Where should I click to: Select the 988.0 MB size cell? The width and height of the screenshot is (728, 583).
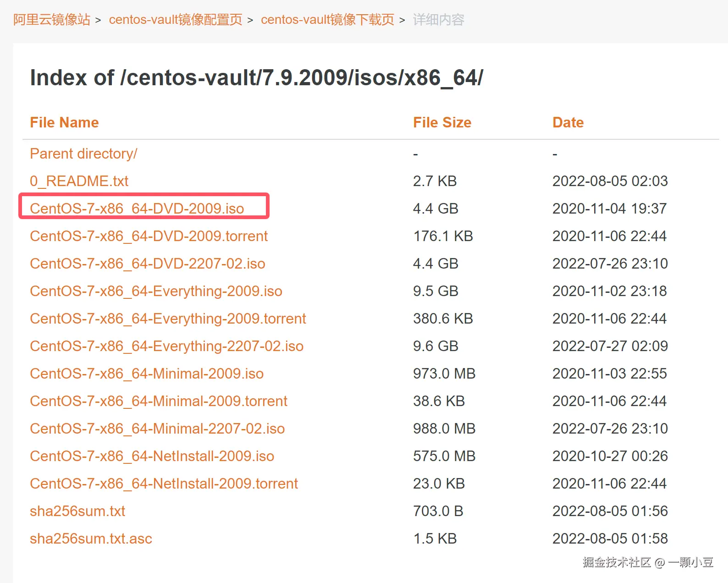tap(444, 429)
